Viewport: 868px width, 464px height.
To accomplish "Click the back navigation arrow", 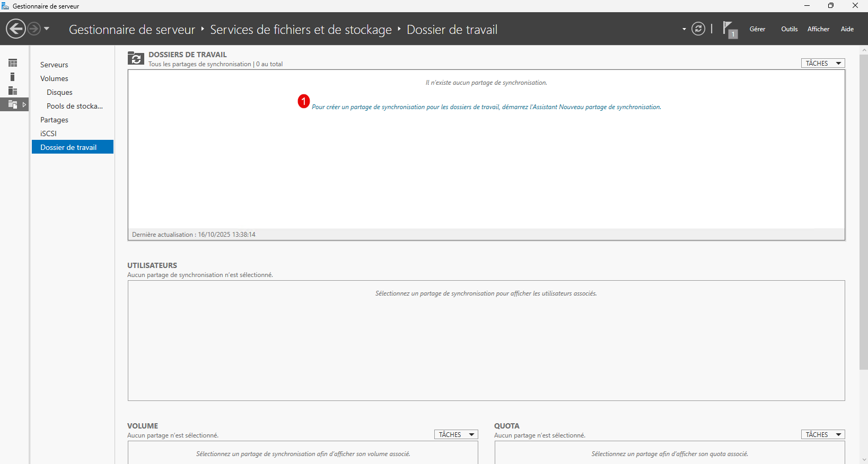I will point(16,29).
